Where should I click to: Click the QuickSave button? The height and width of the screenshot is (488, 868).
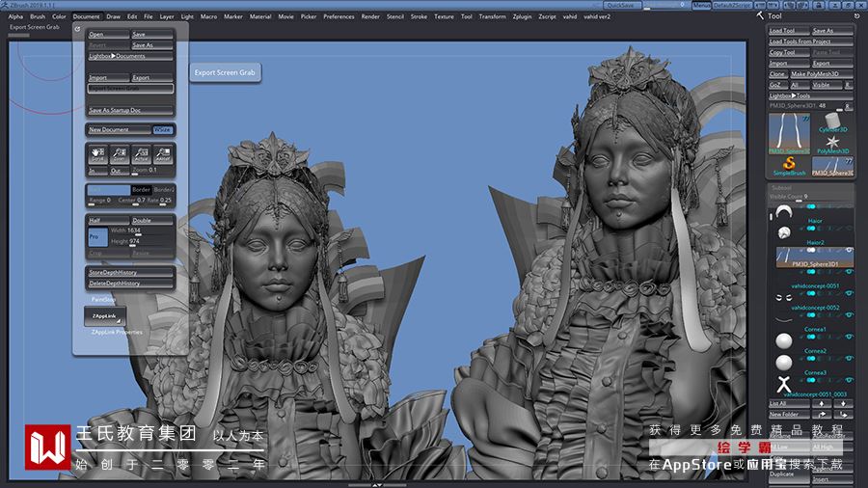coord(621,5)
